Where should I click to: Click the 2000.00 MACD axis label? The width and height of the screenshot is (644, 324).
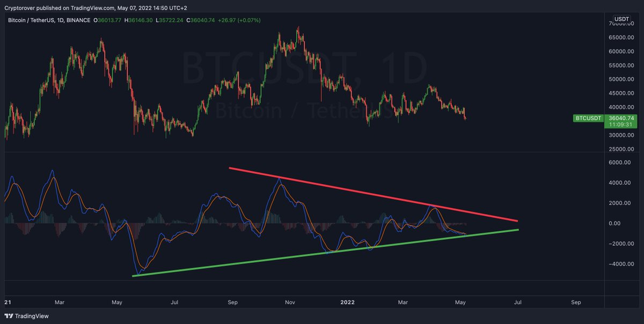click(x=621, y=203)
